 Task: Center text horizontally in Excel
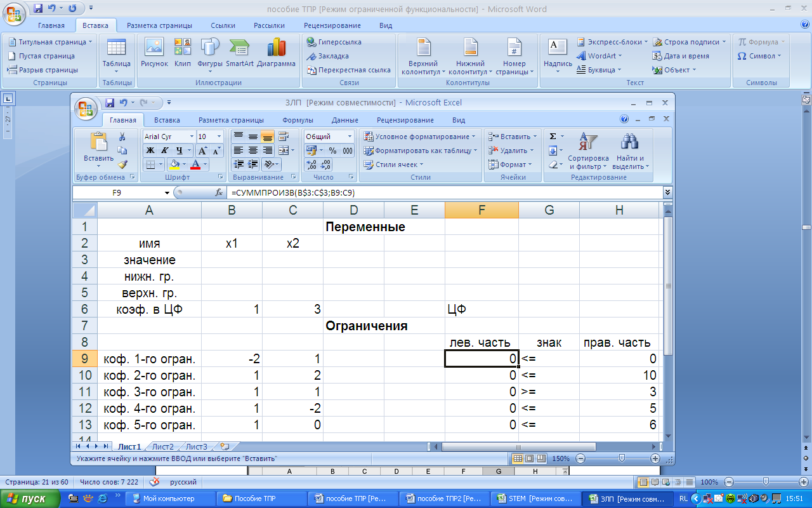pyautogui.click(x=252, y=150)
